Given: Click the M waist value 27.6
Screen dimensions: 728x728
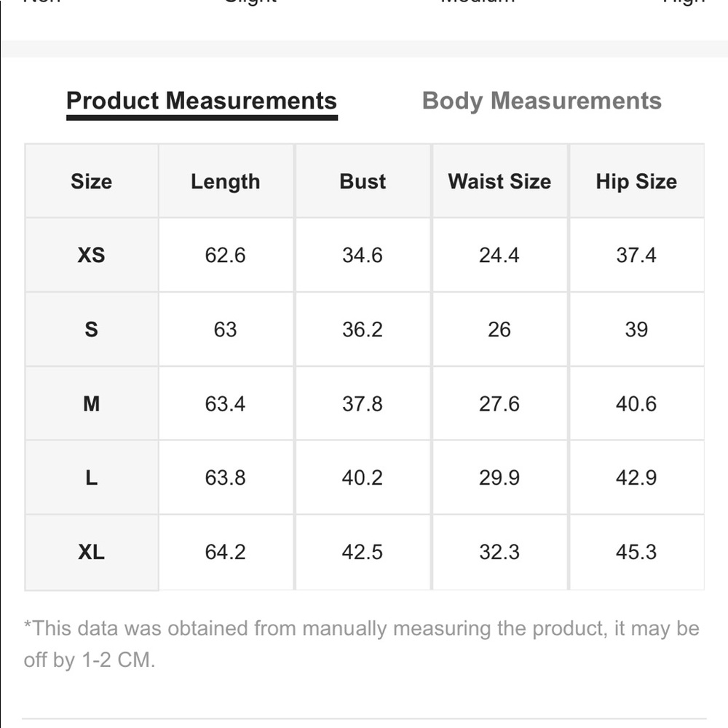Looking at the screenshot, I should tap(499, 404).
